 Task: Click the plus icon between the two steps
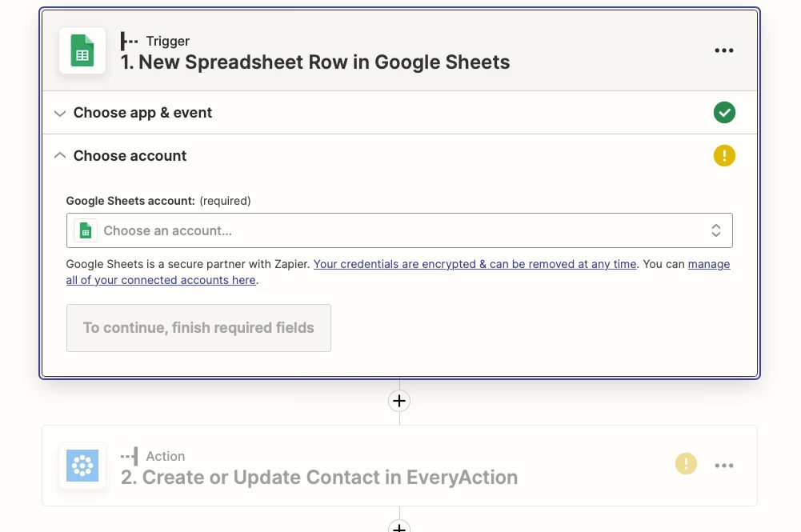pyautogui.click(x=399, y=401)
